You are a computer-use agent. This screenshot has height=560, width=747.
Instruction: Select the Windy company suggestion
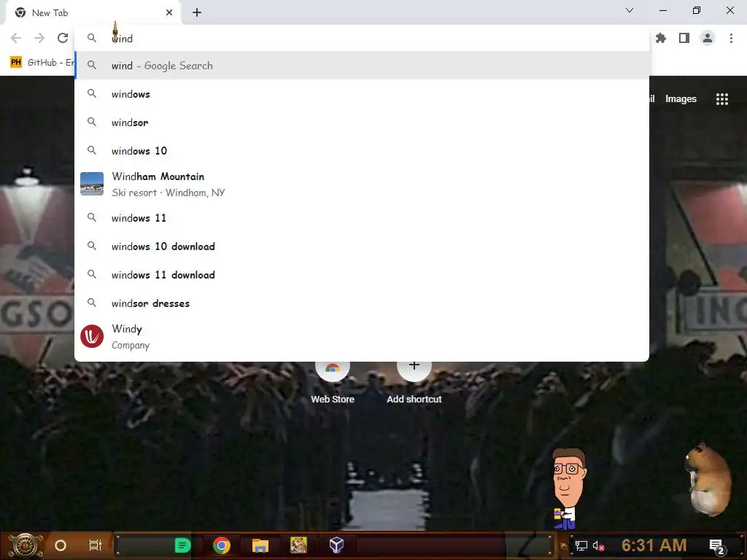[362, 337]
